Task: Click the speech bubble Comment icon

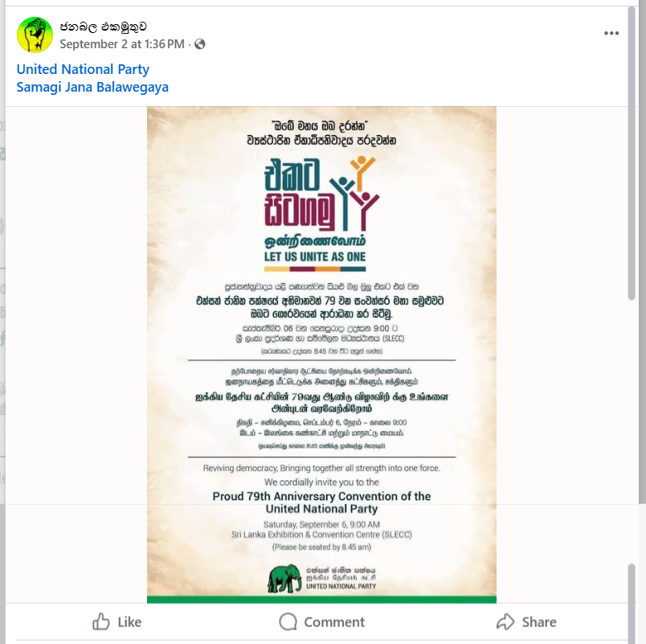Action: [288, 621]
